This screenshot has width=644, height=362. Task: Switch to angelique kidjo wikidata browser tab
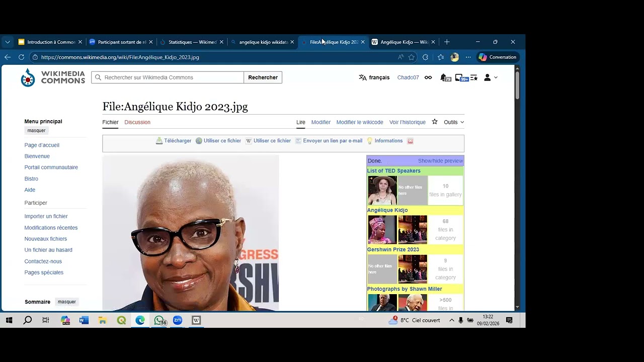[262, 42]
